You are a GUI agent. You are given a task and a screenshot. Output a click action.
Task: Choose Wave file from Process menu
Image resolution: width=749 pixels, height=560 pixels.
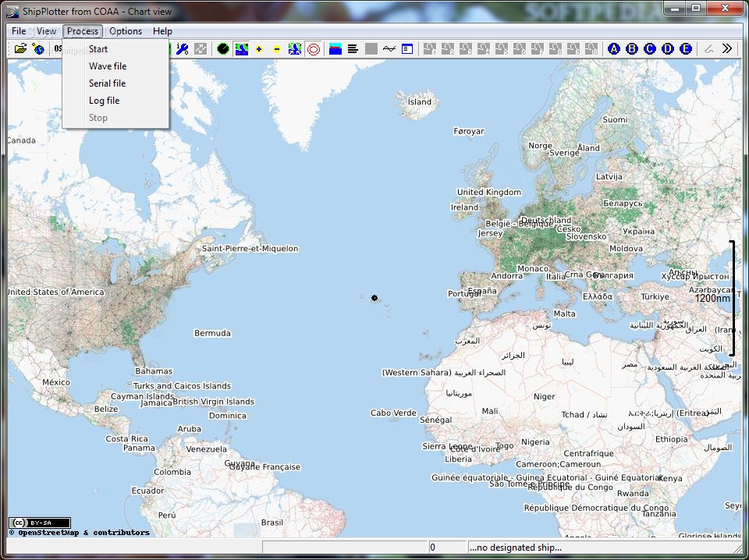click(x=115, y=66)
